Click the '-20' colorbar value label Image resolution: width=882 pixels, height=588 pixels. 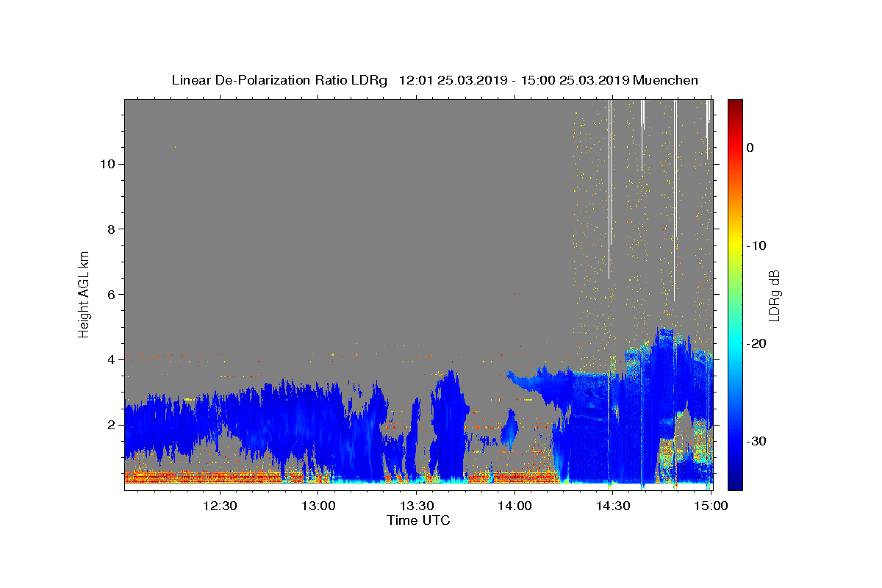(756, 343)
